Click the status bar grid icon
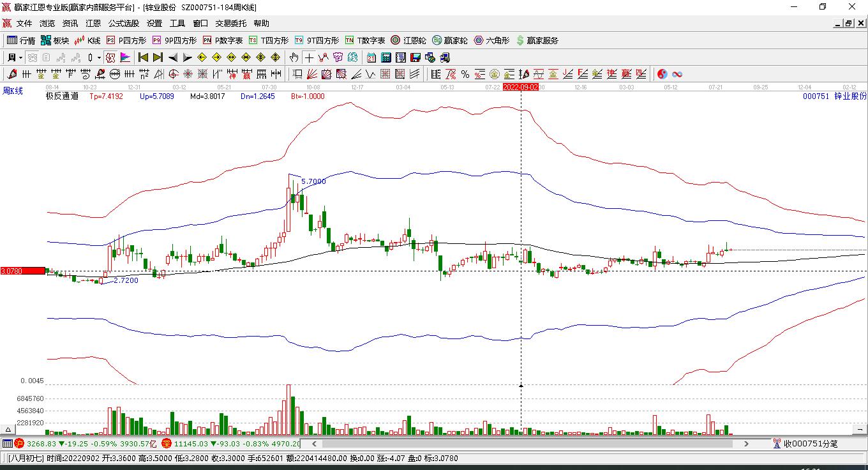The height and width of the screenshot is (470, 868). click(7, 443)
